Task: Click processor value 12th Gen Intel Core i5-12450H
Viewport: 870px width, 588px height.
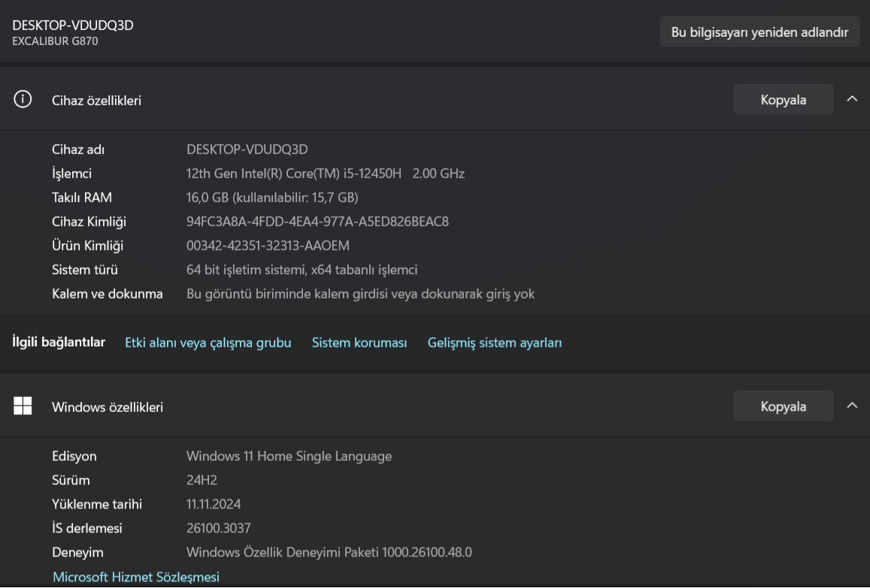Action: click(325, 174)
